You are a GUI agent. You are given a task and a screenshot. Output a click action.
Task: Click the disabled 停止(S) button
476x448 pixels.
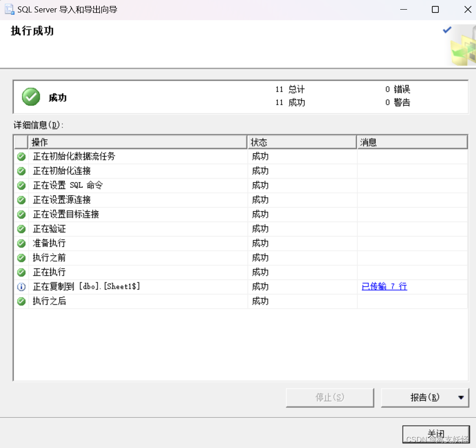pyautogui.click(x=330, y=397)
